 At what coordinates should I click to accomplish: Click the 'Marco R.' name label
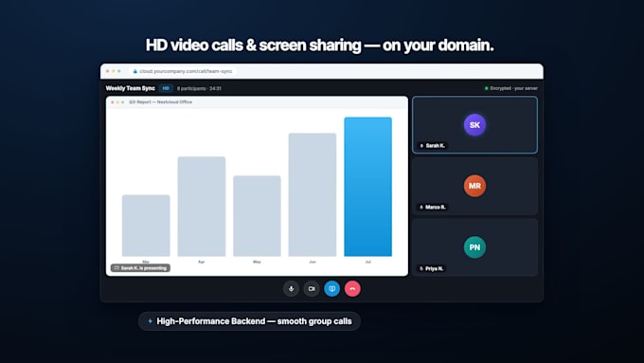click(x=436, y=208)
